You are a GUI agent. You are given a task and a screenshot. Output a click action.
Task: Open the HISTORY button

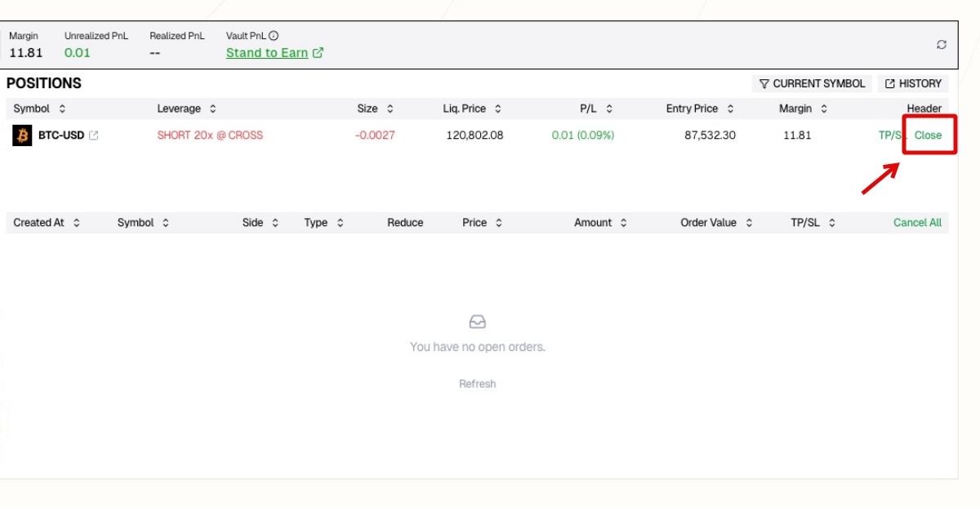[913, 83]
